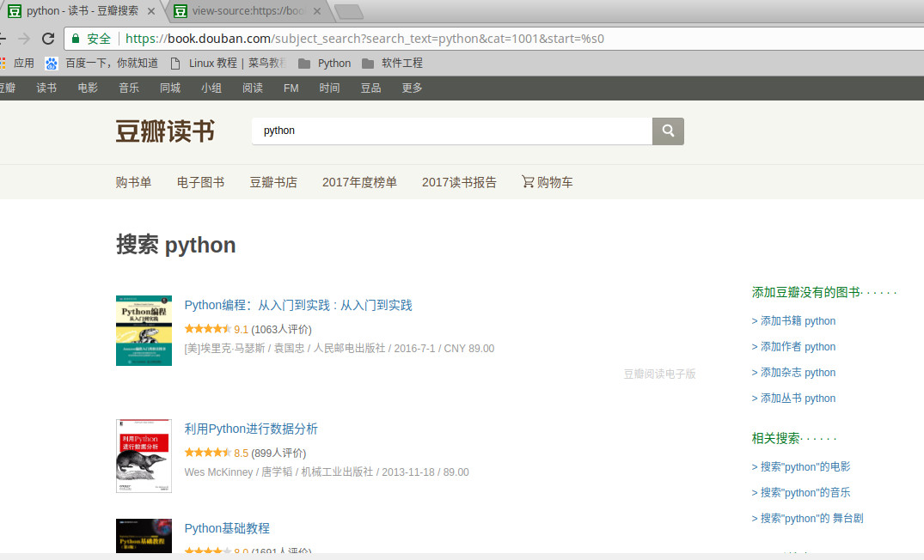Open the Python编程：从入门到实践 title link
This screenshot has width=924, height=560.
pos(298,305)
